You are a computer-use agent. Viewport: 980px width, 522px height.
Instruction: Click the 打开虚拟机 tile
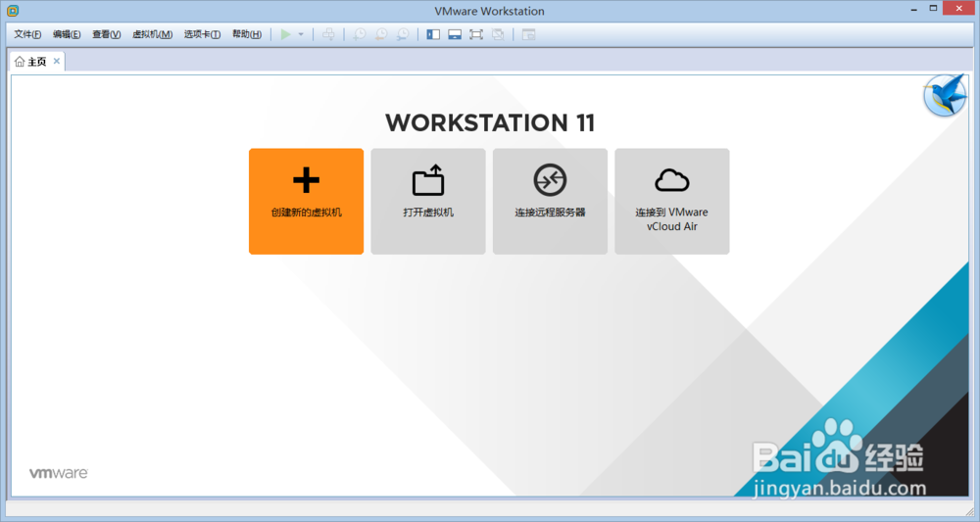pos(428,201)
